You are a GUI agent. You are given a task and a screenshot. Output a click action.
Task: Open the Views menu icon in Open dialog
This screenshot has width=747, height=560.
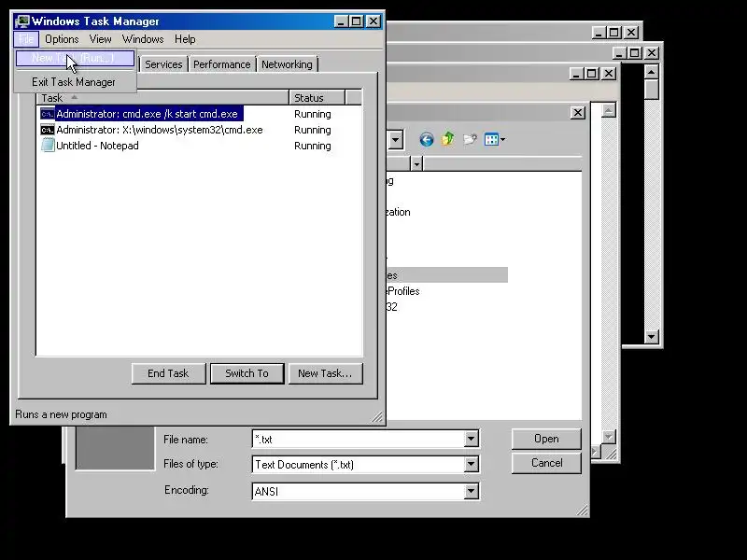tap(491, 139)
